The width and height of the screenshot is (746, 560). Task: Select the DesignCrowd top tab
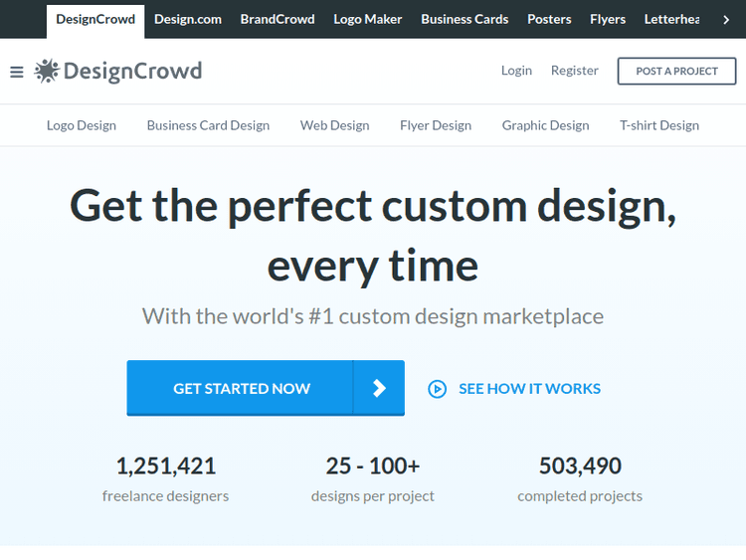click(95, 20)
